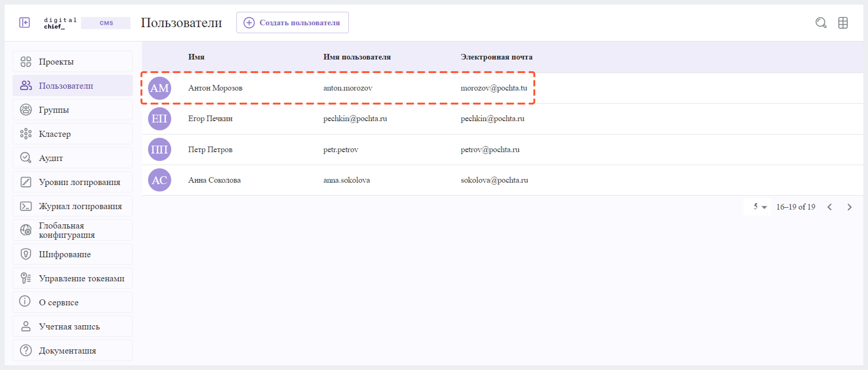Open Пользователи section in sidebar
868x370 pixels.
(x=72, y=86)
